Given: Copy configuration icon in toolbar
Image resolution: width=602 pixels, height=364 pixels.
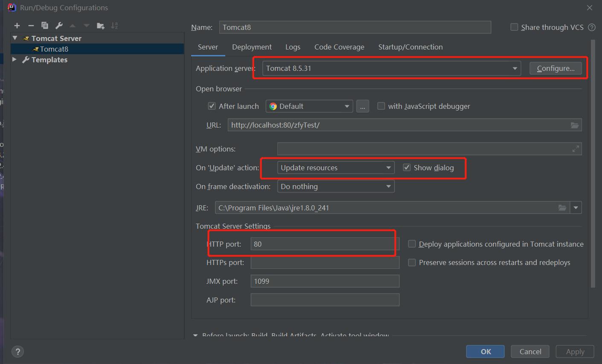Looking at the screenshot, I should tap(45, 26).
